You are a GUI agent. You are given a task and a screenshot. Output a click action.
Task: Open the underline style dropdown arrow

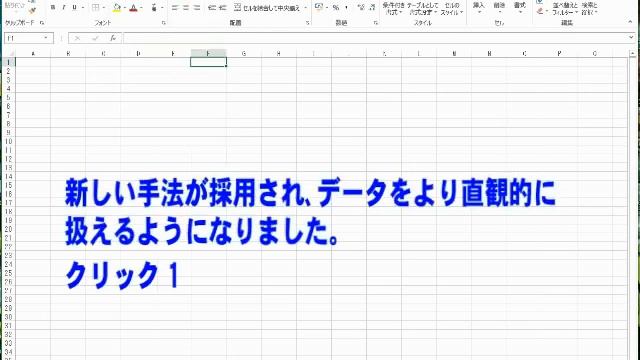[x=83, y=8]
